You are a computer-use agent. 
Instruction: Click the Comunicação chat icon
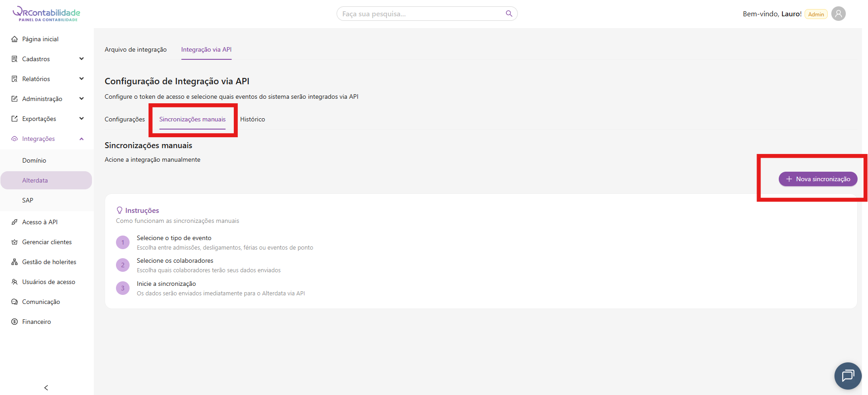tap(14, 302)
